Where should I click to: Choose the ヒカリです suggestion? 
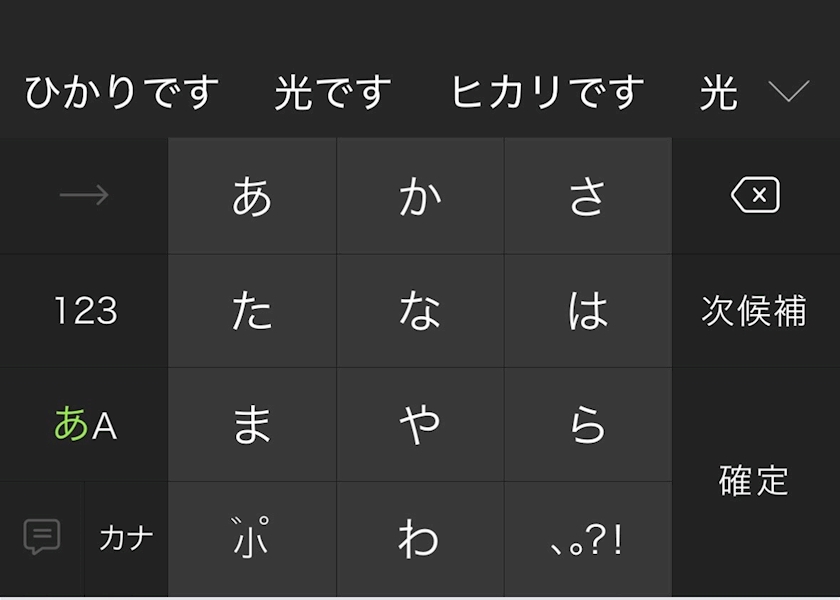548,92
